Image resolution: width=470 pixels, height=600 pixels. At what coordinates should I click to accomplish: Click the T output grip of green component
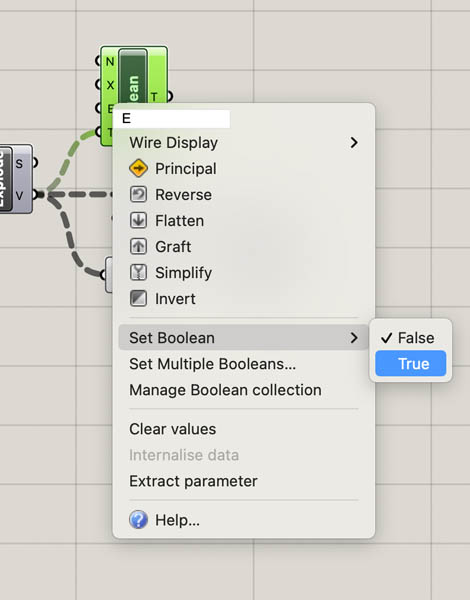[169, 96]
